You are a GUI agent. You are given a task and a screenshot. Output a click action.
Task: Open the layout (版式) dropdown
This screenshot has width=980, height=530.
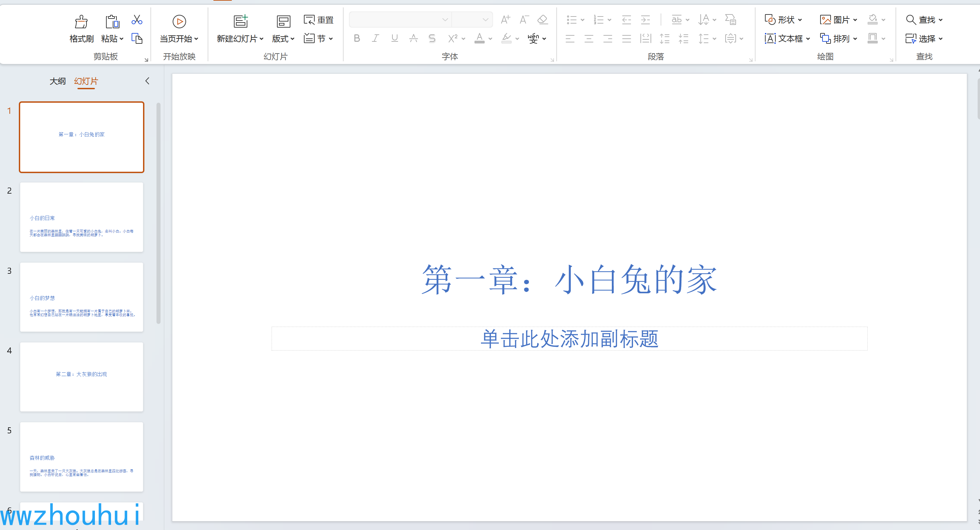[283, 38]
